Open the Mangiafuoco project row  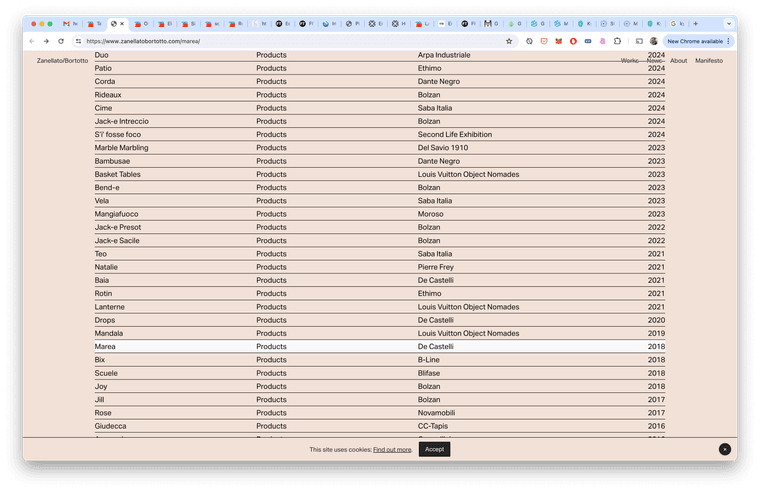click(117, 214)
